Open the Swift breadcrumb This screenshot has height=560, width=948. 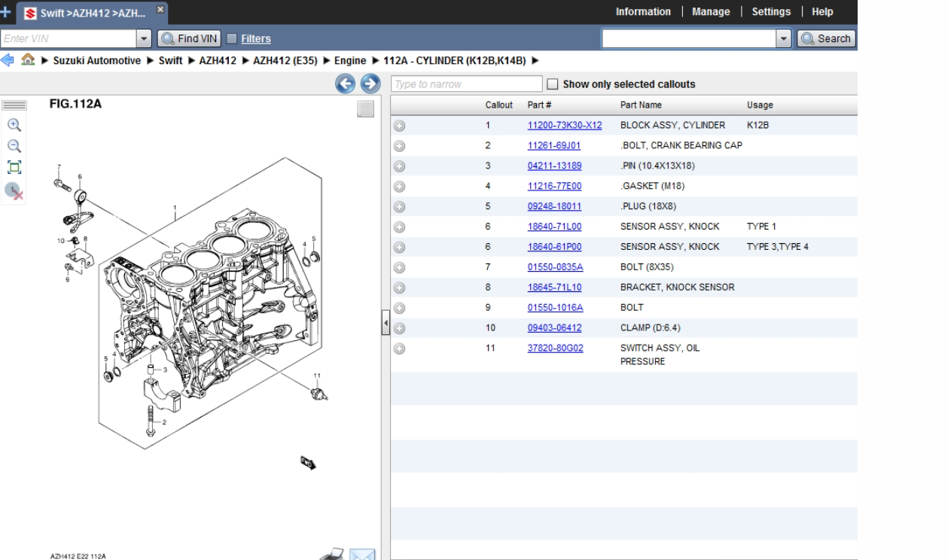(x=170, y=61)
